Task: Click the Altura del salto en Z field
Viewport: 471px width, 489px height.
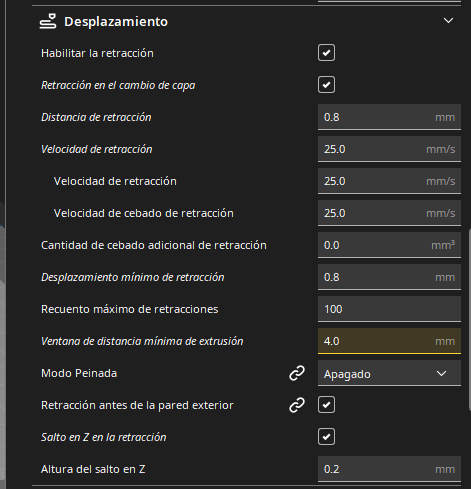Action: coord(389,469)
